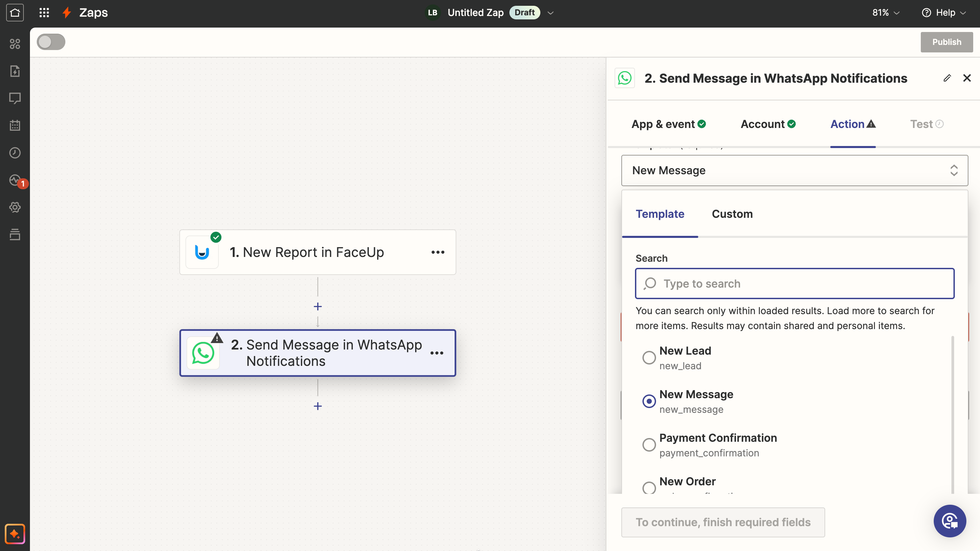
Task: Click the LB account avatar
Action: click(432, 13)
